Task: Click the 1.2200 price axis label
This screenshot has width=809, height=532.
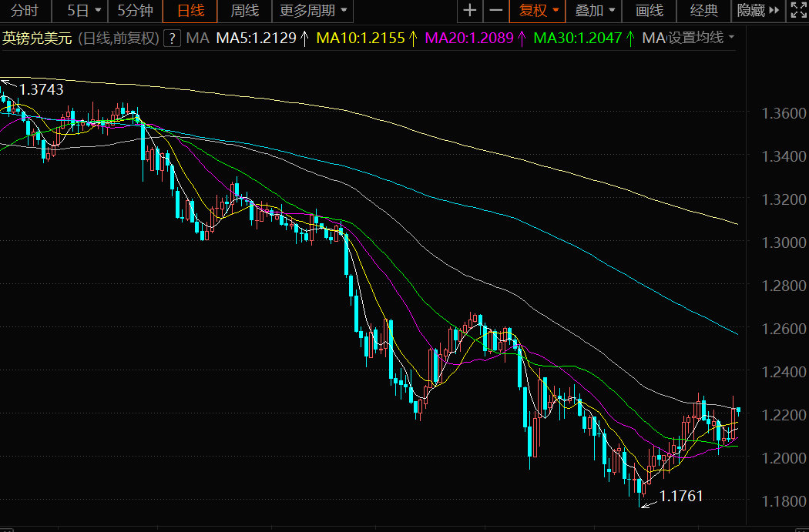Action: pyautogui.click(x=784, y=414)
